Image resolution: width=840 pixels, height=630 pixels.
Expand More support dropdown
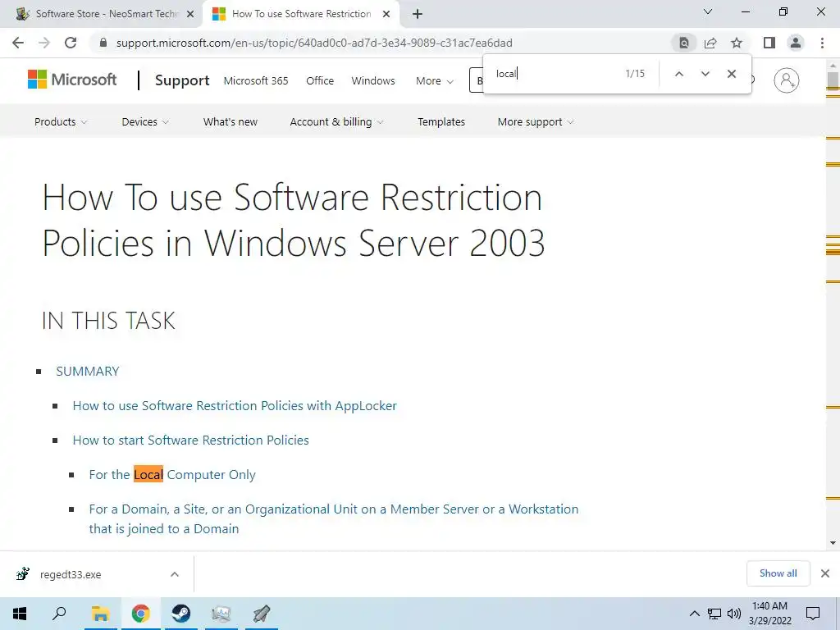536,121
